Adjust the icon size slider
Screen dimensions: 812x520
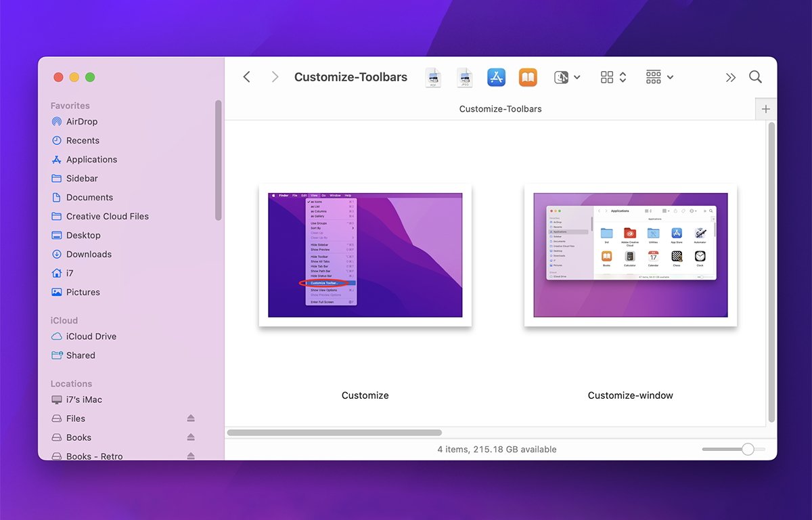pos(747,449)
